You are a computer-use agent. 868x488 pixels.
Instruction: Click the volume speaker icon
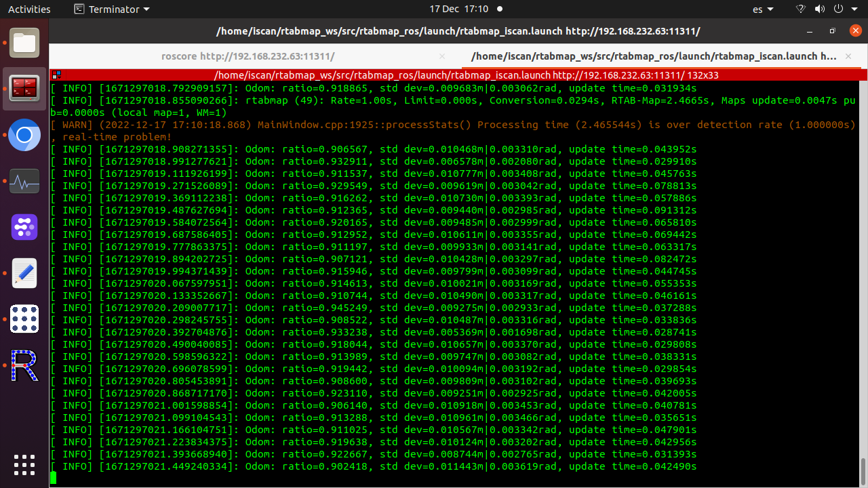tap(819, 9)
